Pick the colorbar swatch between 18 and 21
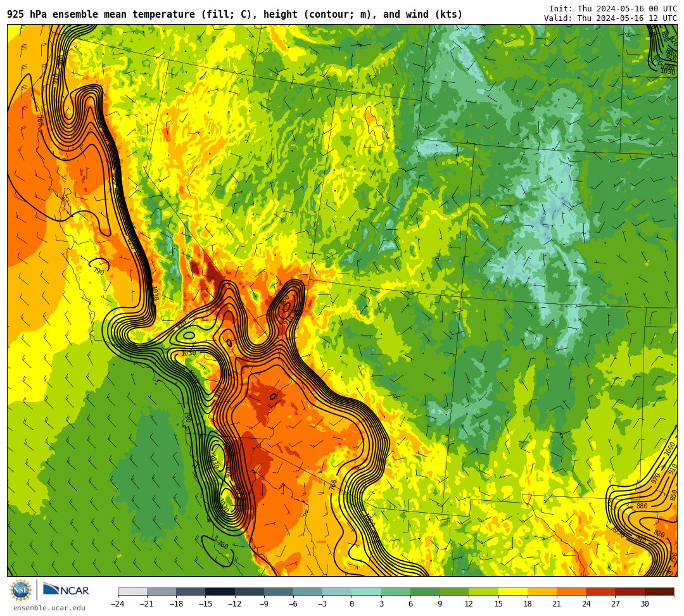Viewport: 684px width, 616px height. [x=541, y=591]
